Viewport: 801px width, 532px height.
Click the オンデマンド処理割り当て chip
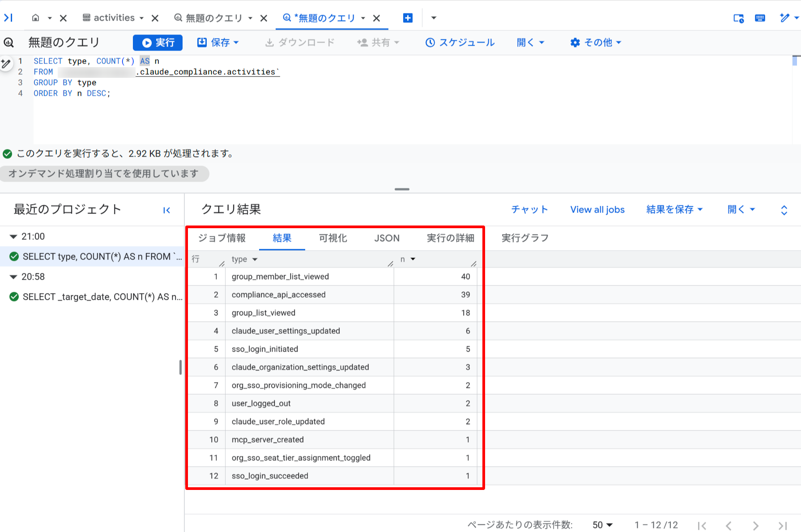click(104, 174)
